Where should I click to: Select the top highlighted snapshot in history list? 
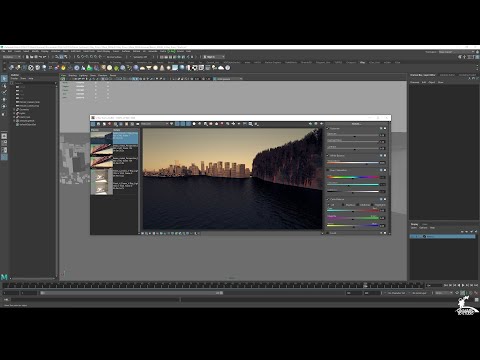click(114, 138)
